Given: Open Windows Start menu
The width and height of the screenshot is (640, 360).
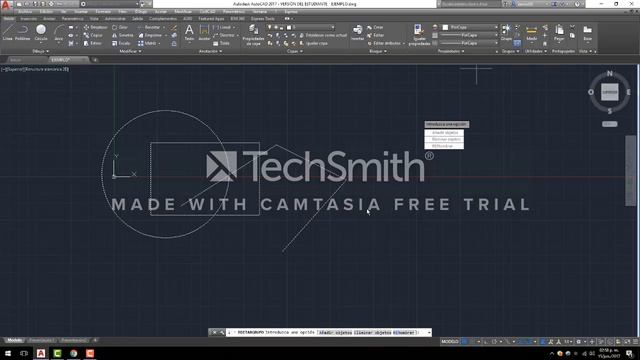Looking at the screenshot, I should [8, 353].
